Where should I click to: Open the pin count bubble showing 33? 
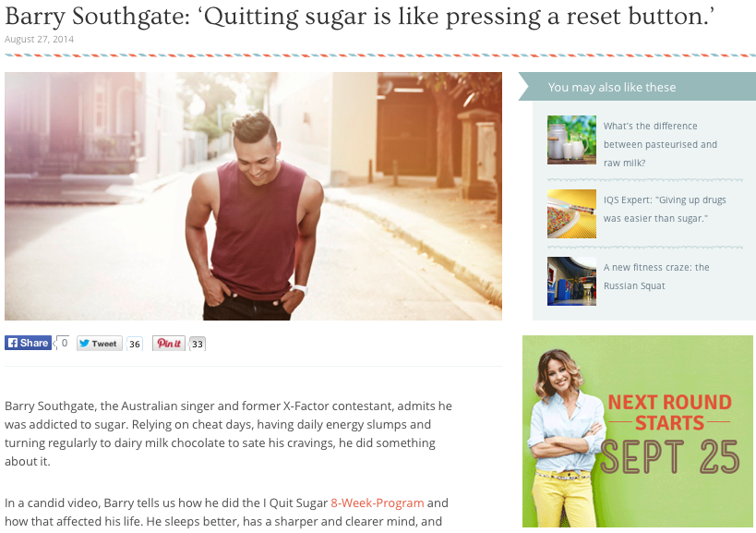(x=198, y=344)
